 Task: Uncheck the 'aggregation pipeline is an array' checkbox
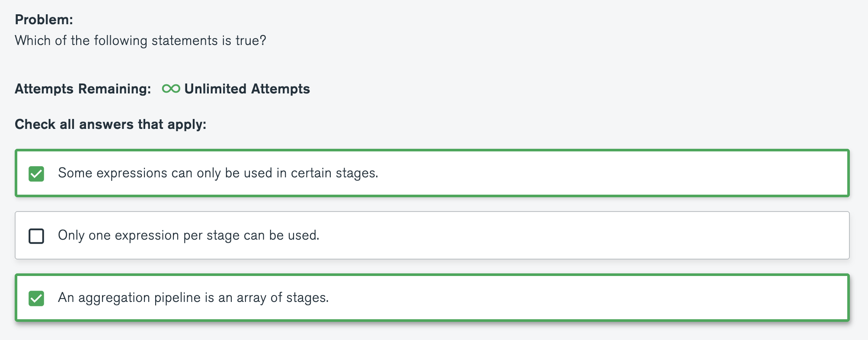pos(36,298)
